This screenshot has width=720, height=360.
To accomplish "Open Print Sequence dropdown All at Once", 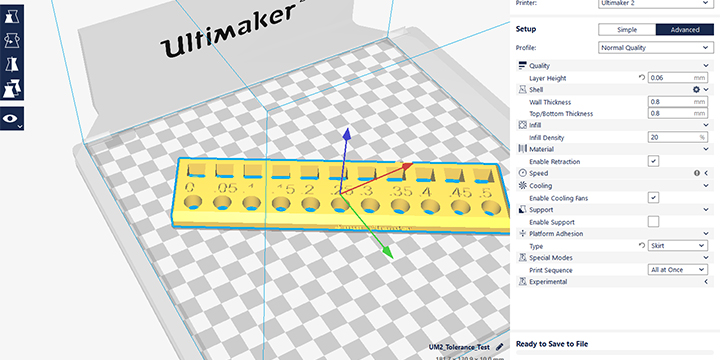I will [677, 270].
